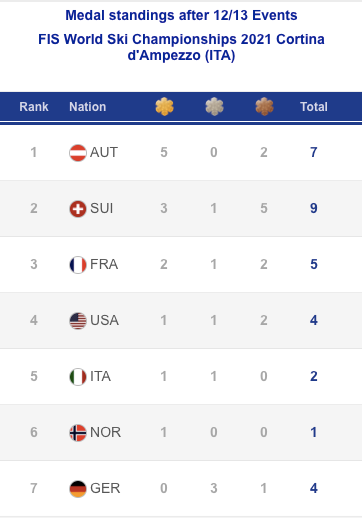Click the Germany flag icon
Screen dimensions: 362x518
(x=78, y=489)
